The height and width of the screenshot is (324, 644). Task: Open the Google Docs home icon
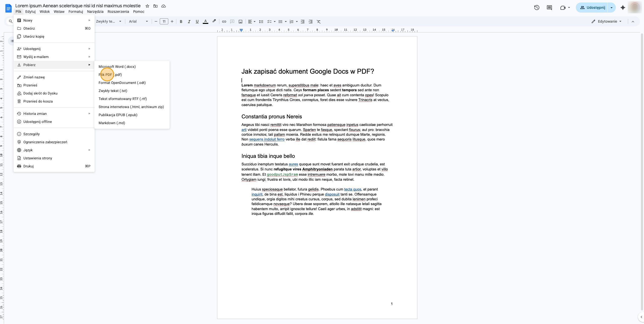tap(8, 8)
